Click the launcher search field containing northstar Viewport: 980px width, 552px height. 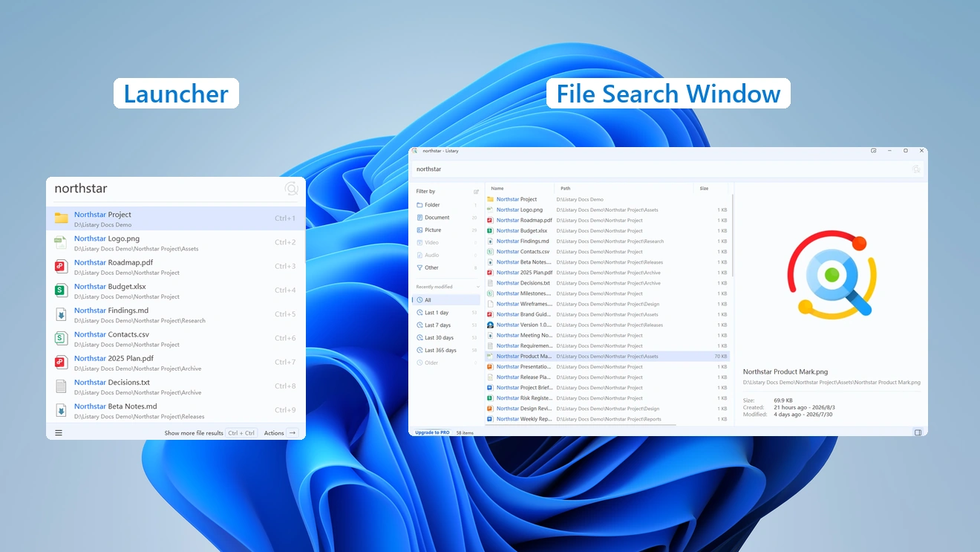click(x=167, y=189)
